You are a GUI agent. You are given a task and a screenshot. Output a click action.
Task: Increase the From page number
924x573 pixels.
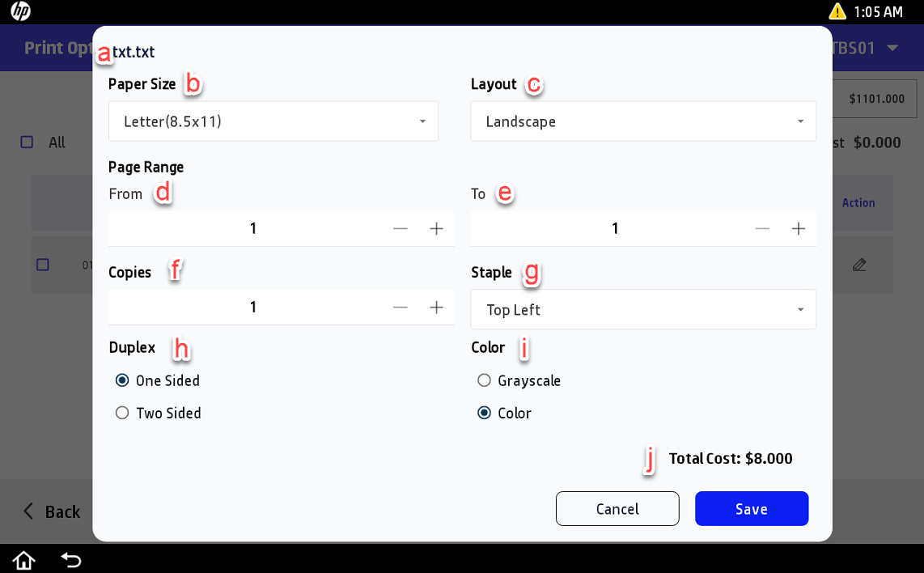[x=436, y=229]
